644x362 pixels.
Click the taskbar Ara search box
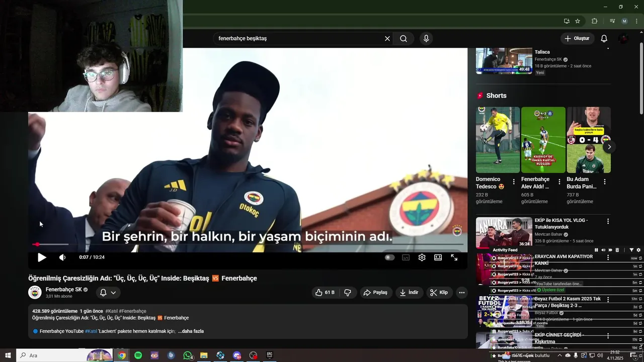point(65,355)
